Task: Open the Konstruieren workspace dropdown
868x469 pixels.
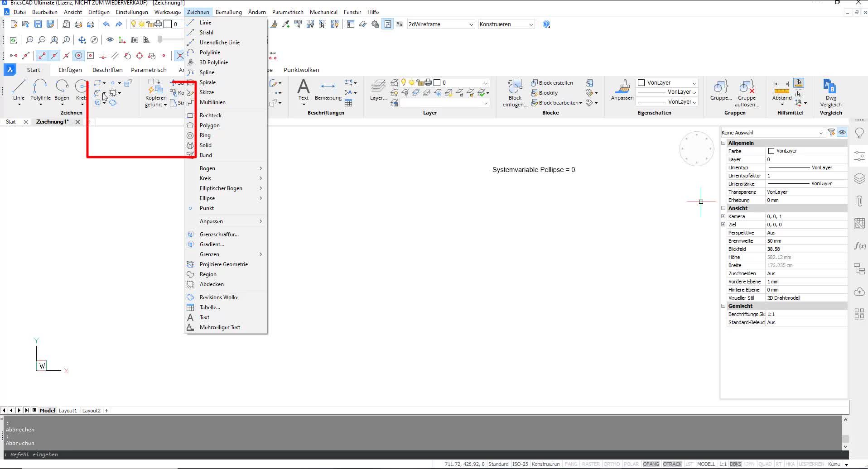Action: tap(506, 24)
